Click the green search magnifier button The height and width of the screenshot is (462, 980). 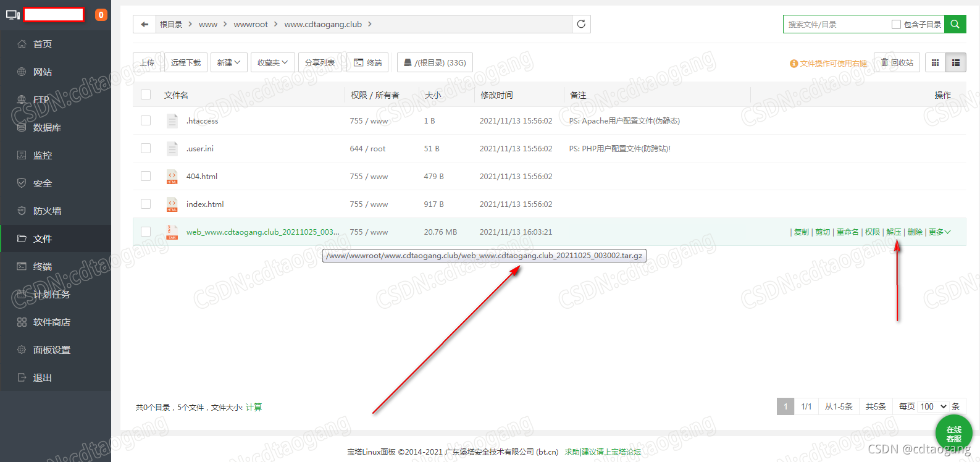tap(955, 24)
